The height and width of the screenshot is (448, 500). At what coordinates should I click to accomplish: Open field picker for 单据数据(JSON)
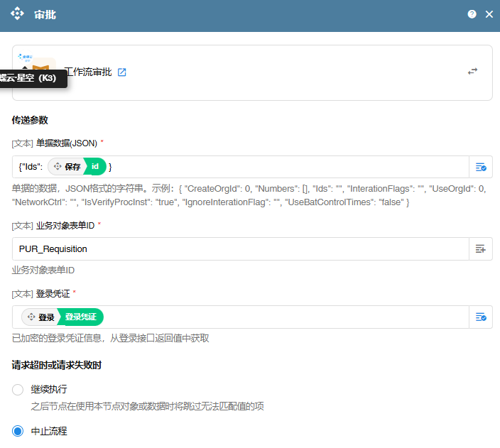coord(481,167)
